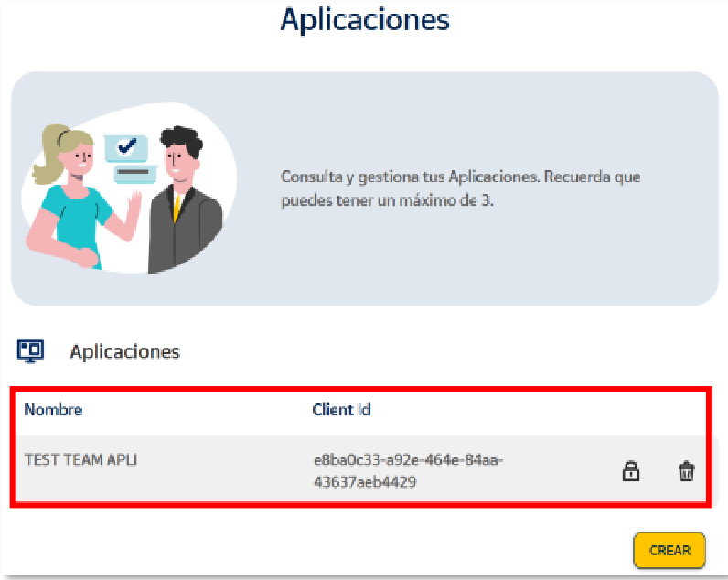Click the Aplicaciones section monitor icon
This screenshot has height=580, width=728.
[x=31, y=351]
